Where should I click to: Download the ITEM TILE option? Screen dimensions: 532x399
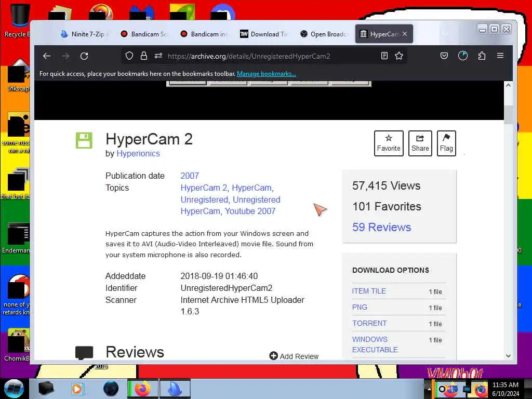pyautogui.click(x=369, y=291)
